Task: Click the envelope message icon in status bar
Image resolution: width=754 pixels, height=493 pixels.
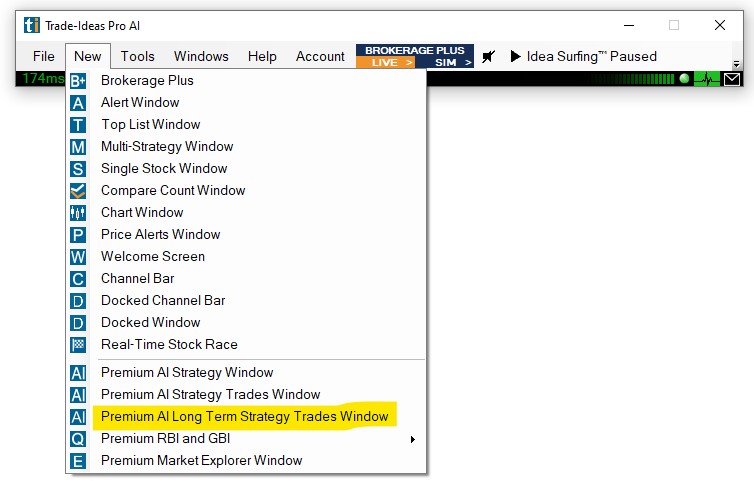Action: 732,79
